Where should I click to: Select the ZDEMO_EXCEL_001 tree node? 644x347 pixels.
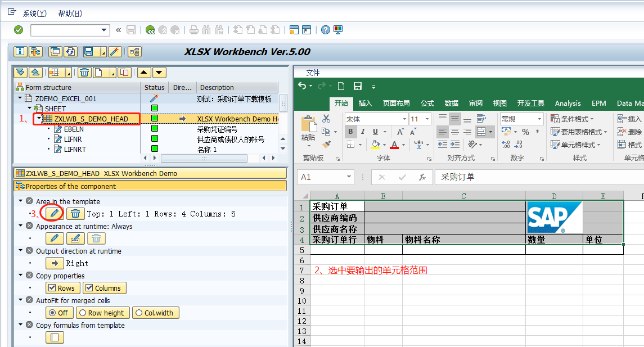point(66,98)
